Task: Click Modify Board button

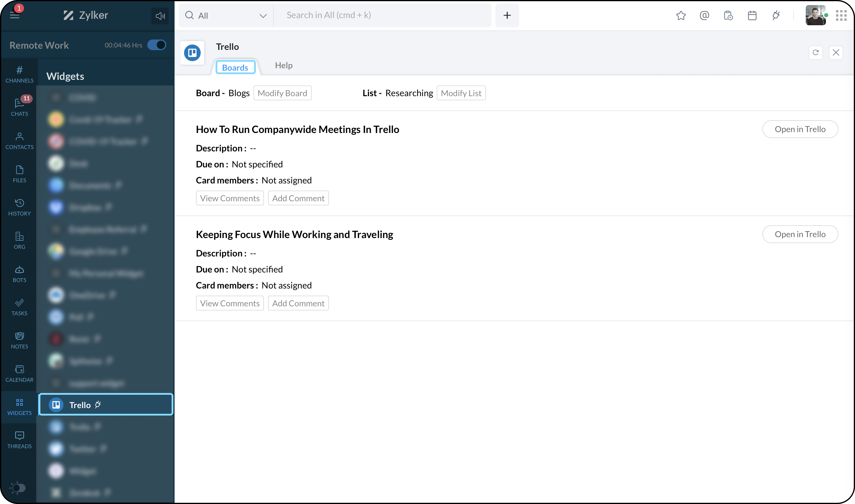Action: pyautogui.click(x=282, y=93)
